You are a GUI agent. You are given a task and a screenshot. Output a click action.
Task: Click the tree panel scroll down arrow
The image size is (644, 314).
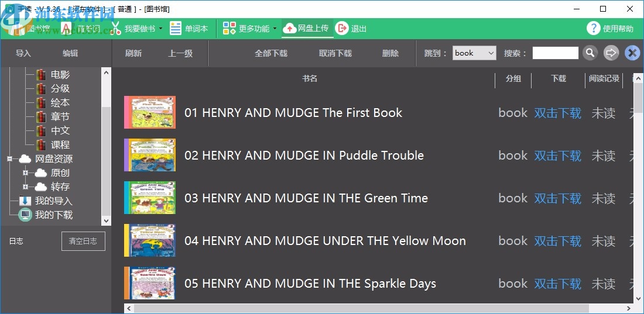107,221
